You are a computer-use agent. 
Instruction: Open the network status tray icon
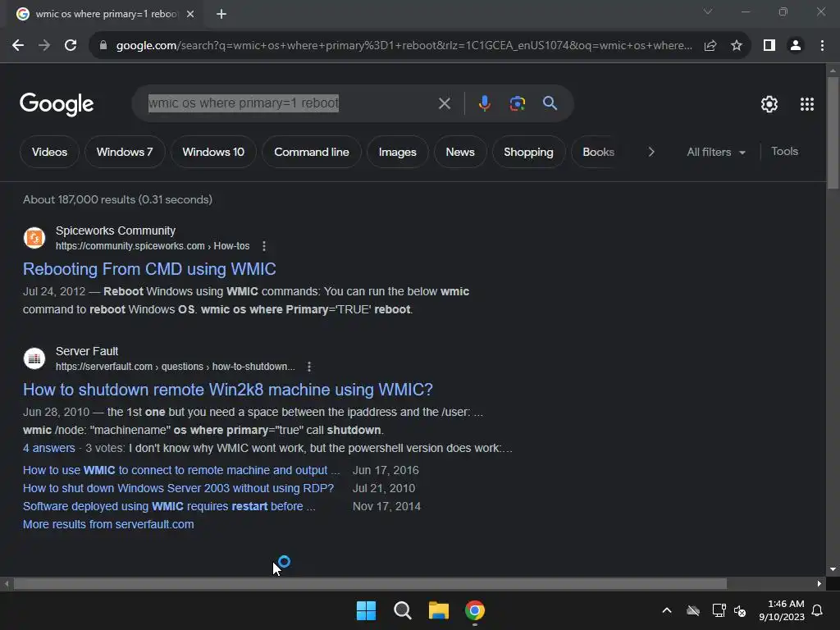pyautogui.click(x=719, y=610)
